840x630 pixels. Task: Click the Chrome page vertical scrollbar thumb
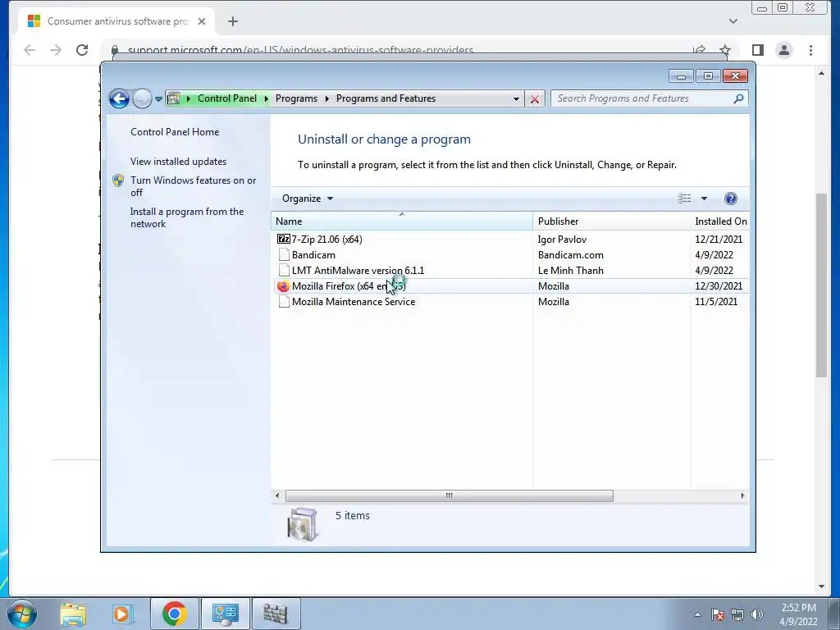tap(821, 285)
